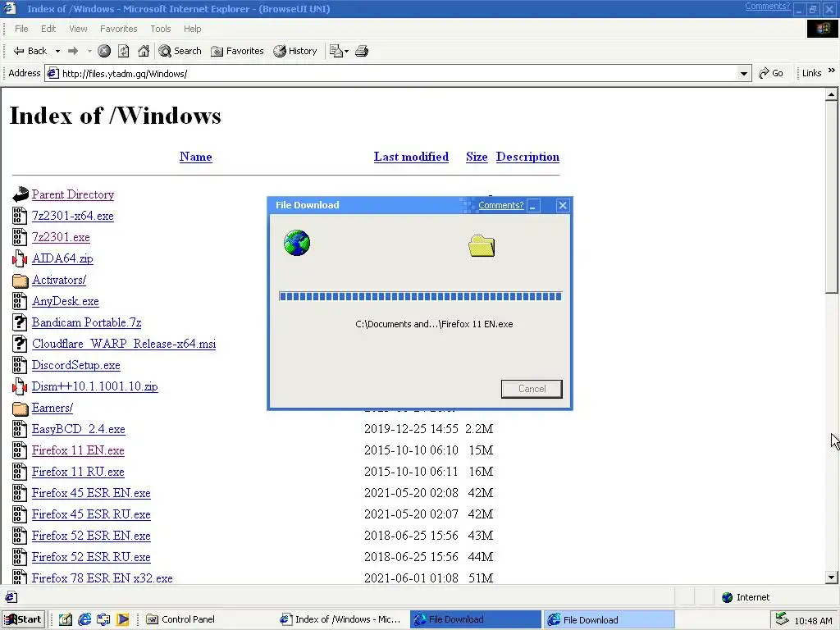Sort listing by Description link

click(527, 157)
